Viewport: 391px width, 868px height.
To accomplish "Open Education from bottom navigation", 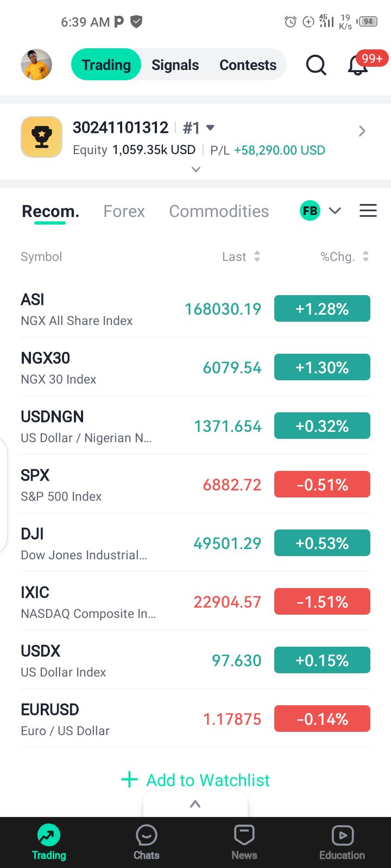I will (342, 843).
